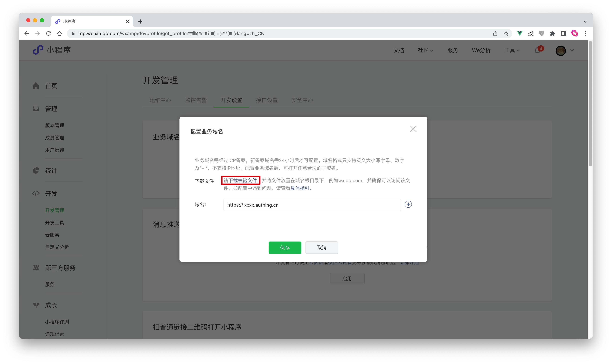Expand the 工具 dropdown menu

tap(512, 50)
